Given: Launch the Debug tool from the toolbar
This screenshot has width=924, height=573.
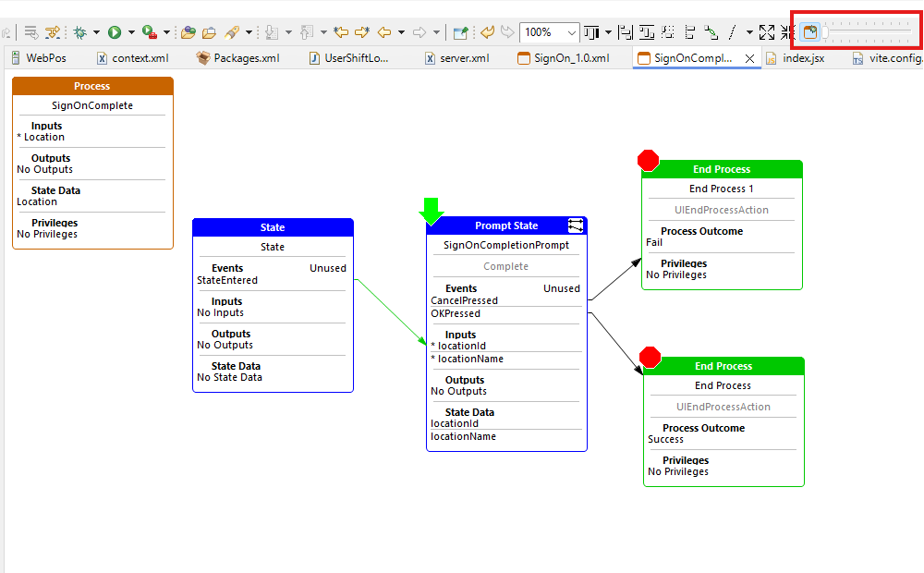Looking at the screenshot, I should point(81,30).
